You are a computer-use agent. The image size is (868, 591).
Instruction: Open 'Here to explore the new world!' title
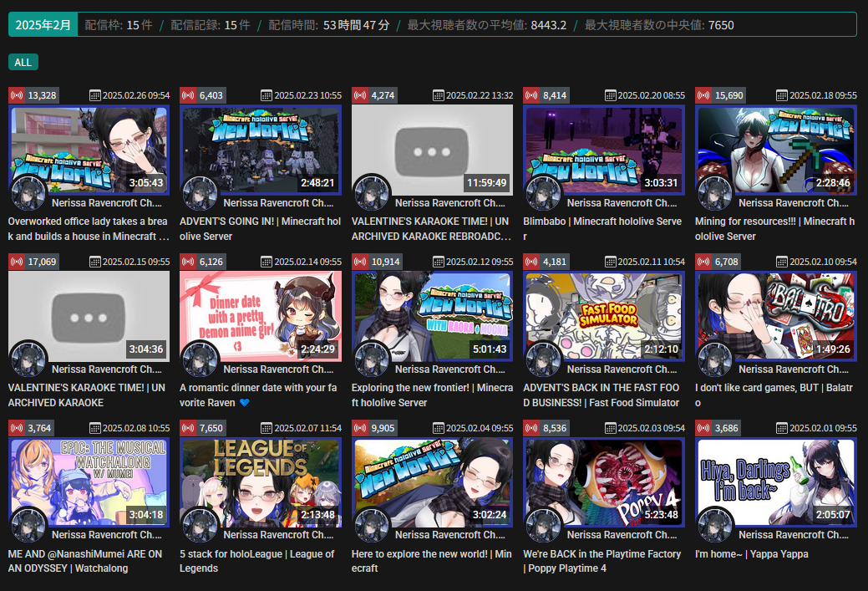click(431, 561)
